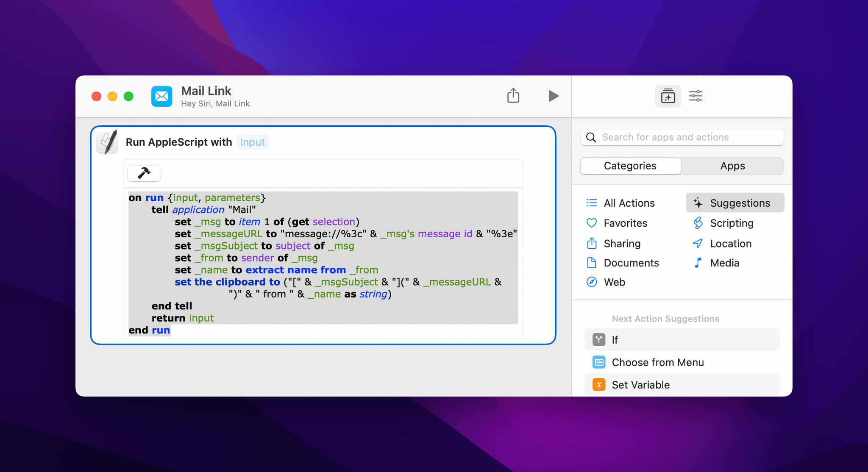Toggle the Sharing category
868x472 pixels.
tap(623, 243)
